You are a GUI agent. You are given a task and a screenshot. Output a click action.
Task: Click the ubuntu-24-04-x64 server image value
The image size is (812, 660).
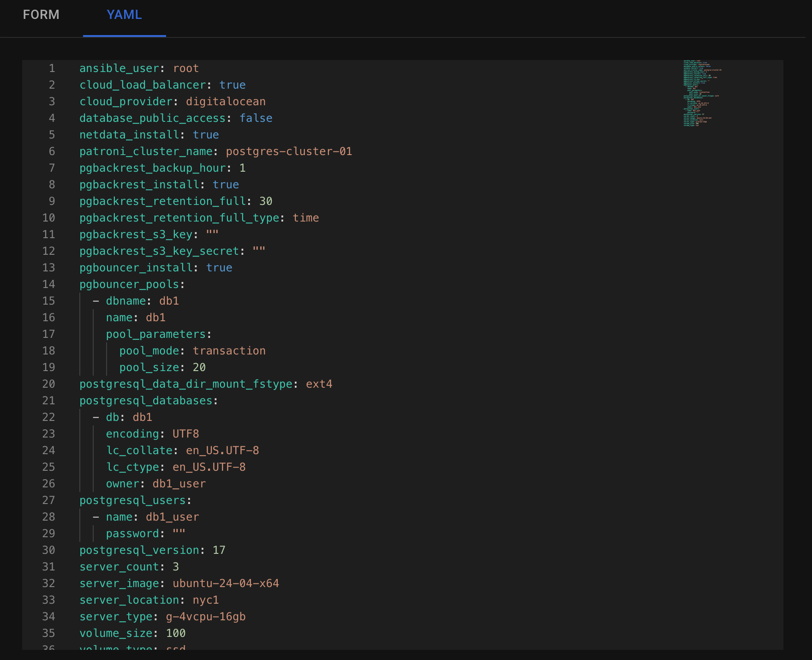pyautogui.click(x=226, y=583)
